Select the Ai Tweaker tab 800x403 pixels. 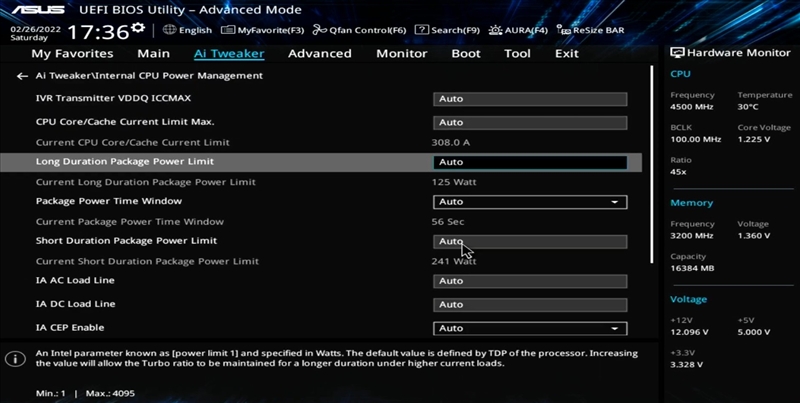(x=229, y=54)
